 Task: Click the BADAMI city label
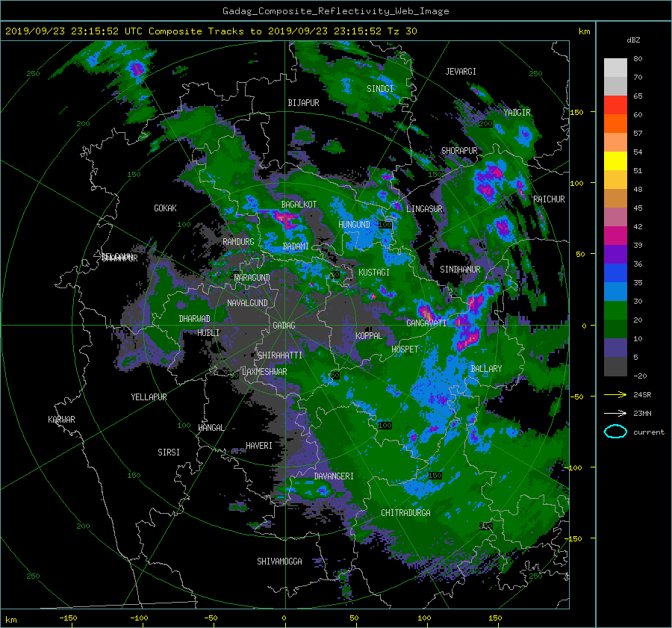[296, 246]
